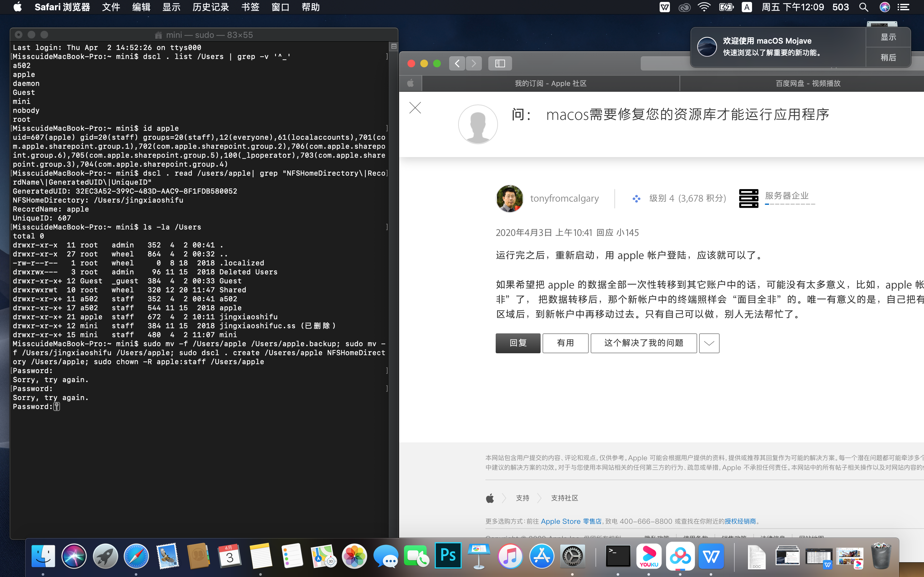Open the 历史记录 menu
The image size is (924, 577).
(x=210, y=7)
